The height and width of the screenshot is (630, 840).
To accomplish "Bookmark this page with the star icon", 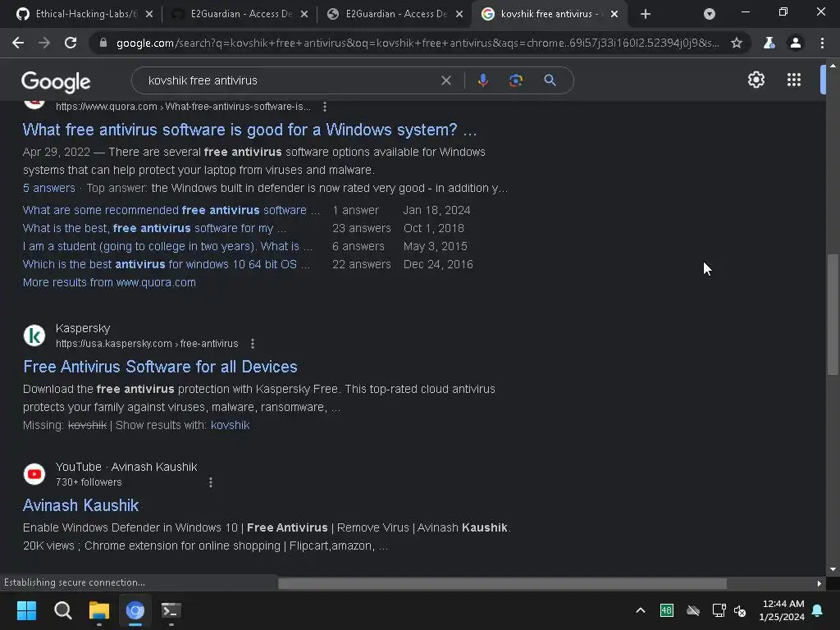I will [x=737, y=43].
